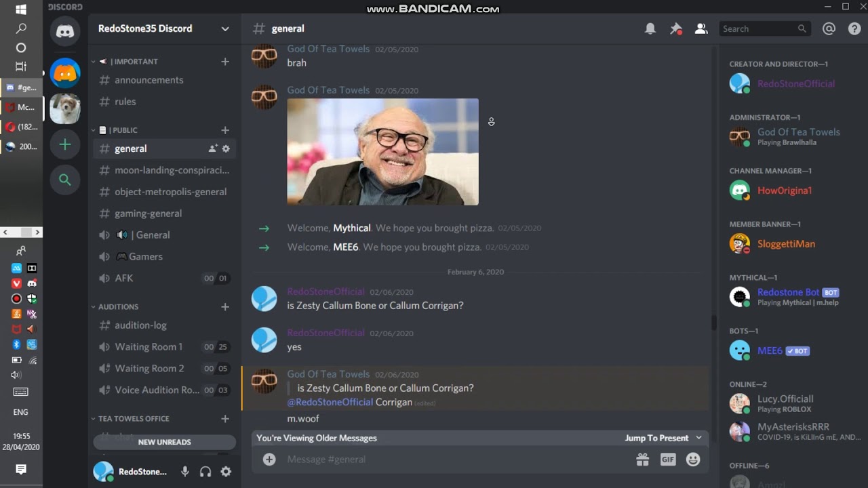This screenshot has width=868, height=488.
Task: Click MEE6 bot avatar in member list
Action: (x=739, y=350)
